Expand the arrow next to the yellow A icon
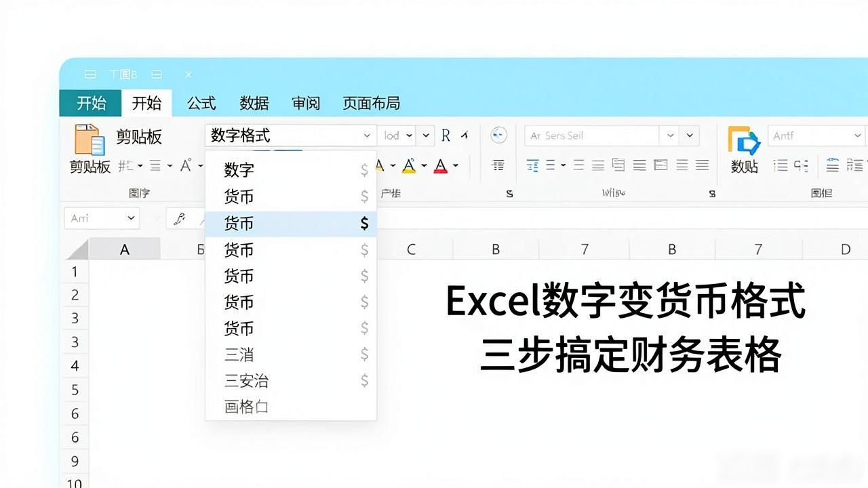 point(424,165)
